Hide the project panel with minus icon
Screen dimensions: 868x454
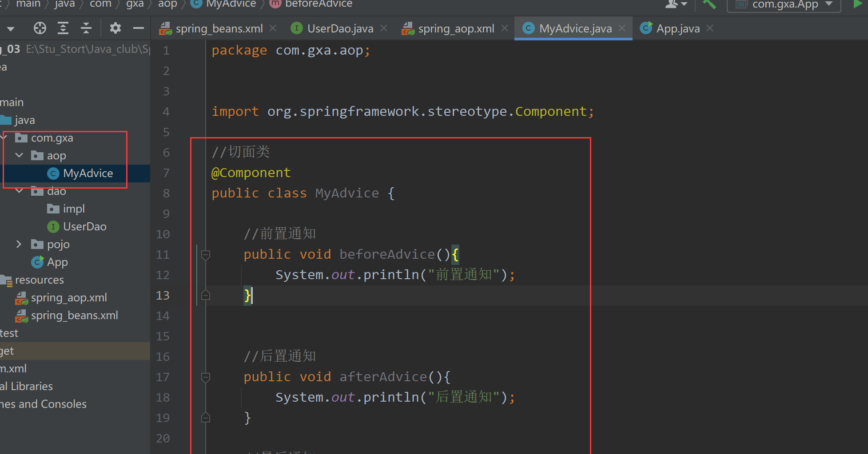click(138, 28)
